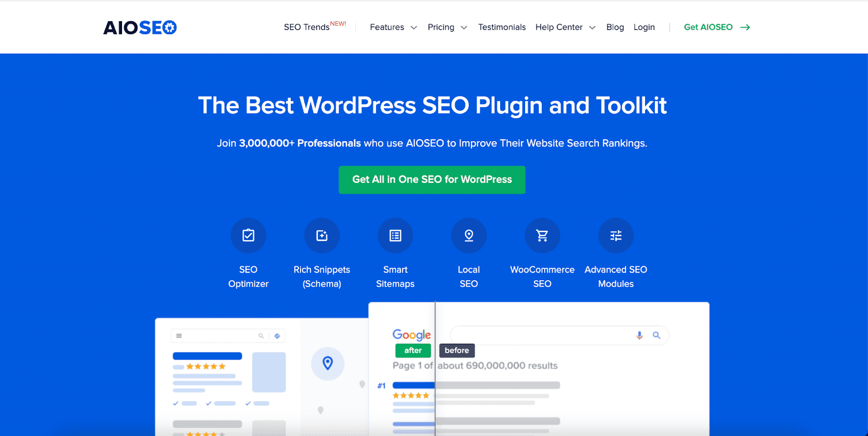
Task: Click Get All in One SEO for WordPress
Action: click(432, 180)
